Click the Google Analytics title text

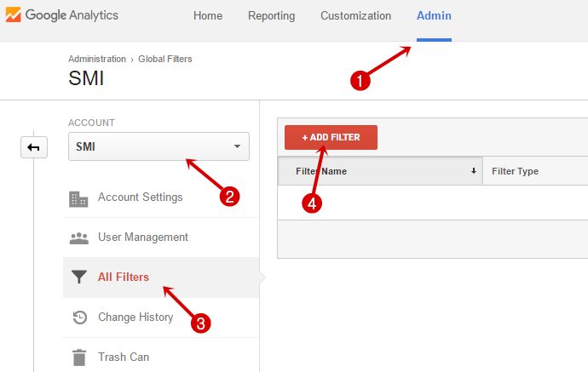point(72,15)
